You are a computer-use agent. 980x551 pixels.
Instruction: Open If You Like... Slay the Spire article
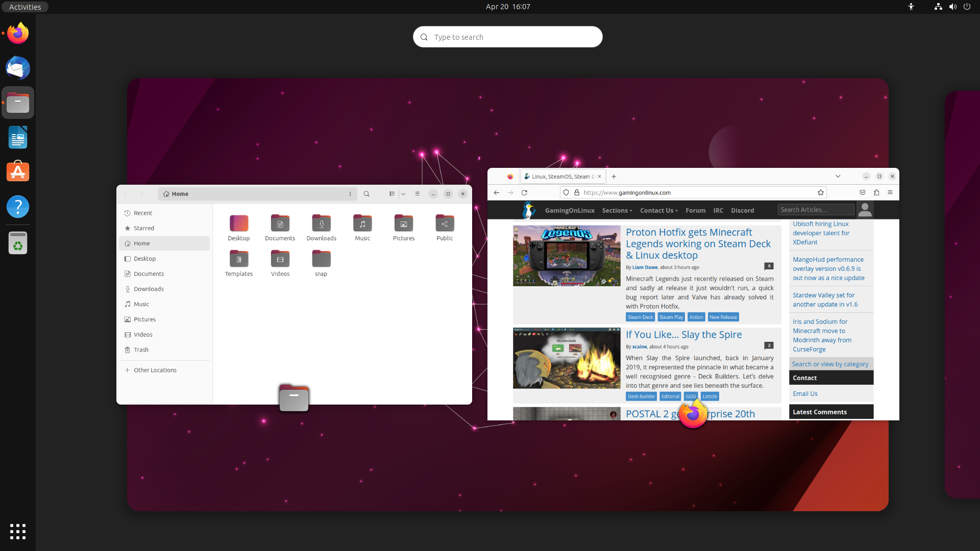click(x=683, y=335)
